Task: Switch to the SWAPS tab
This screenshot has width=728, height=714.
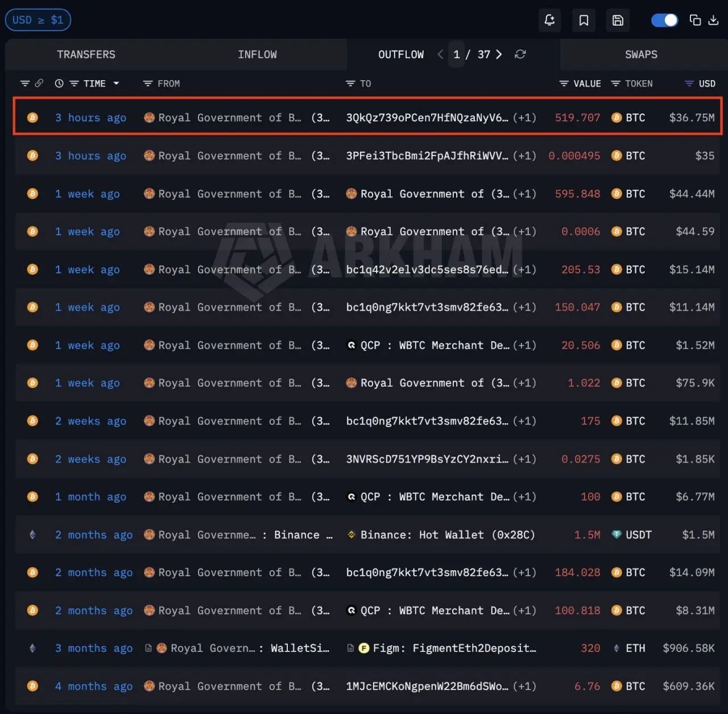Action: coord(641,55)
